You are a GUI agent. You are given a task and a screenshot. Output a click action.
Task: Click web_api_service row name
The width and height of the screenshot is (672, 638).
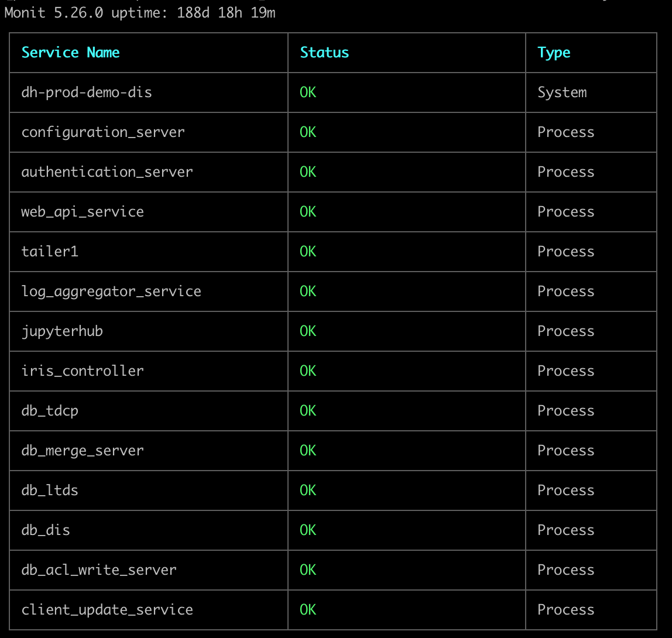83,212
